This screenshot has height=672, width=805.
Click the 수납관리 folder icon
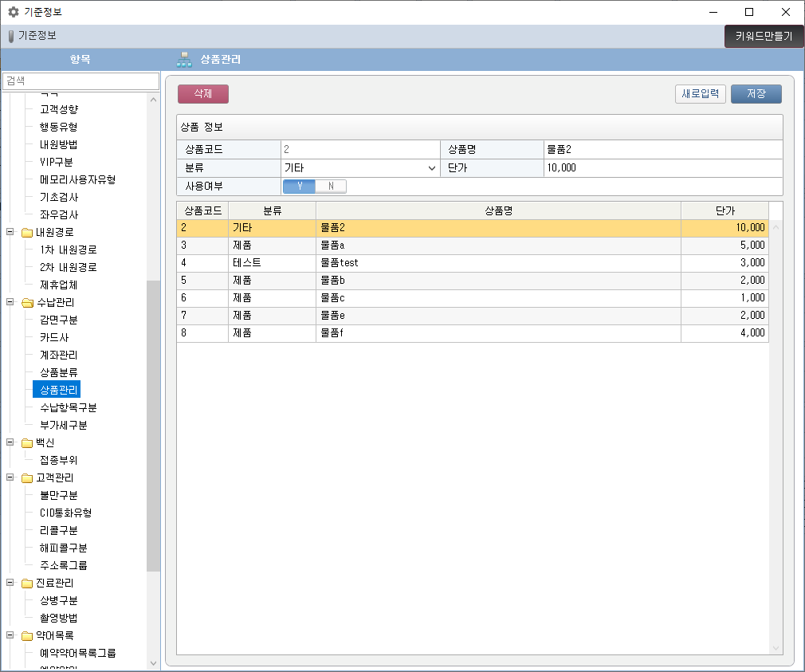click(x=27, y=303)
